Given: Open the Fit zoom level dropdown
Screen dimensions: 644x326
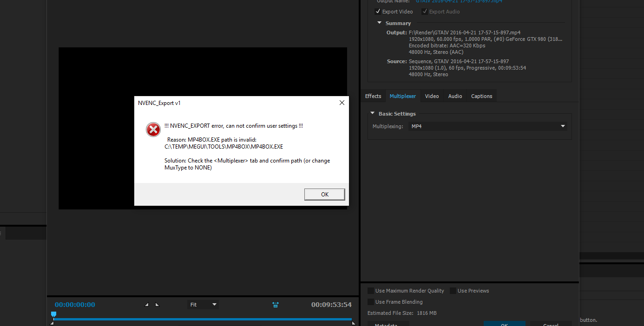Looking at the screenshot, I should click(x=203, y=304).
